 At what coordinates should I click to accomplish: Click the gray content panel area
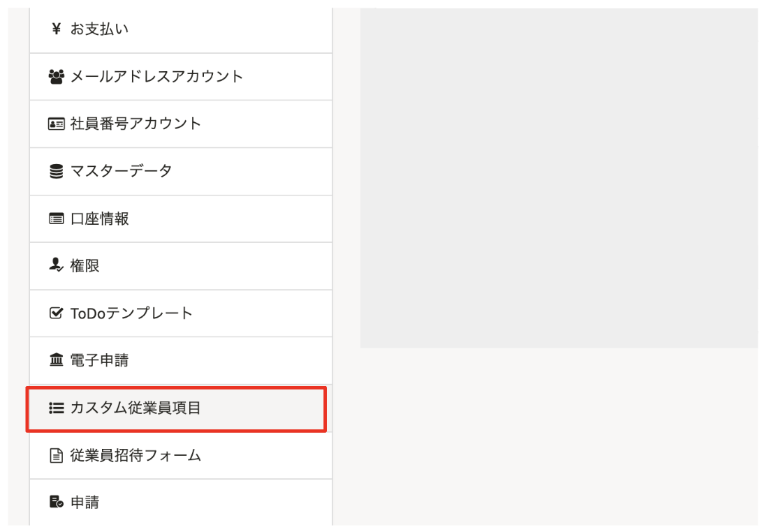559,178
